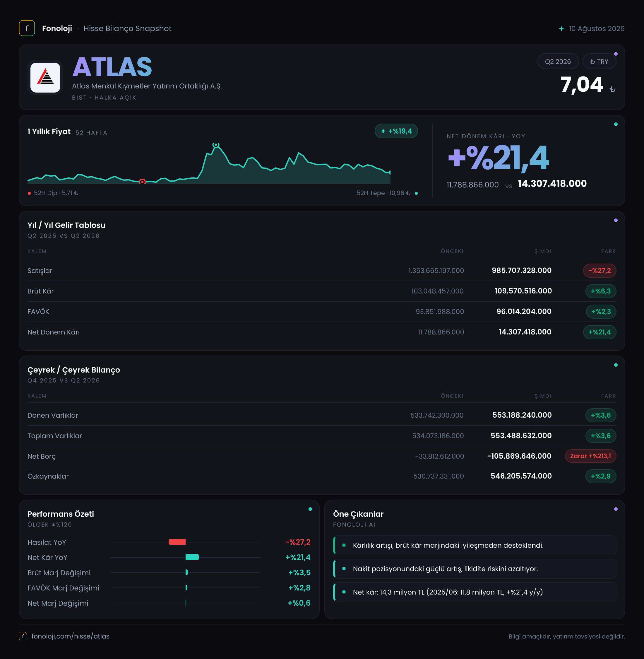Image resolution: width=644 pixels, height=659 pixels.
Task: Open the fonoloji.com/hisse/atlas link
Action: (x=70, y=636)
